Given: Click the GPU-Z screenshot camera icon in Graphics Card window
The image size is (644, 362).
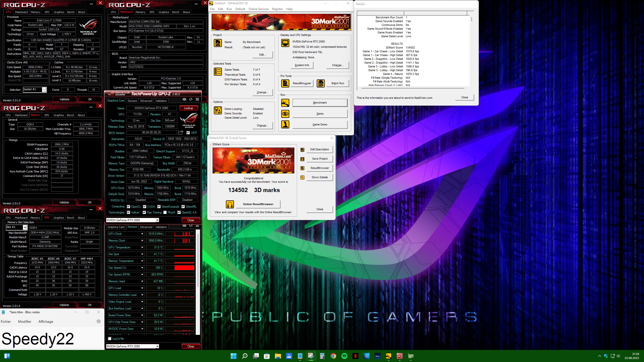Looking at the screenshot, I should point(184,100).
